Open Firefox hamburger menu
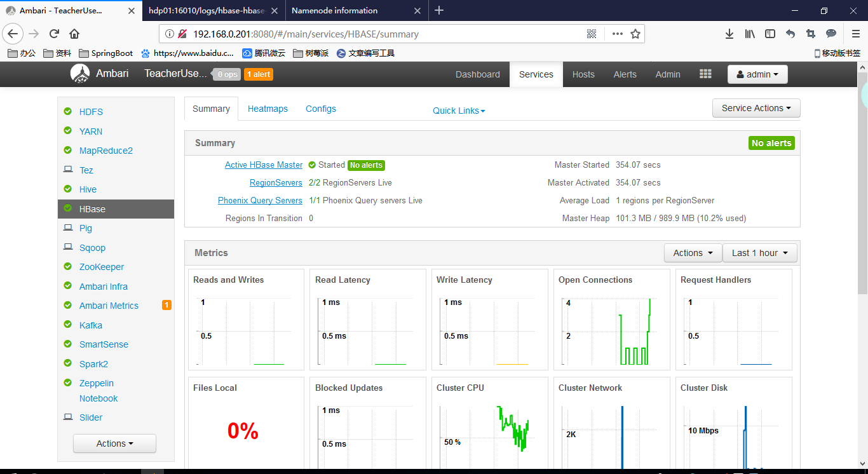The height and width of the screenshot is (474, 868). pyautogui.click(x=855, y=34)
